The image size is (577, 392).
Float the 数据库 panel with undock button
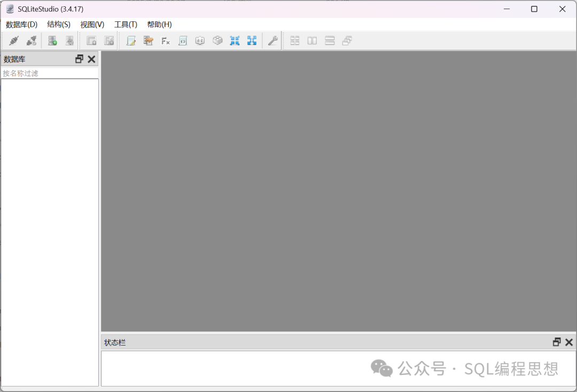(79, 59)
